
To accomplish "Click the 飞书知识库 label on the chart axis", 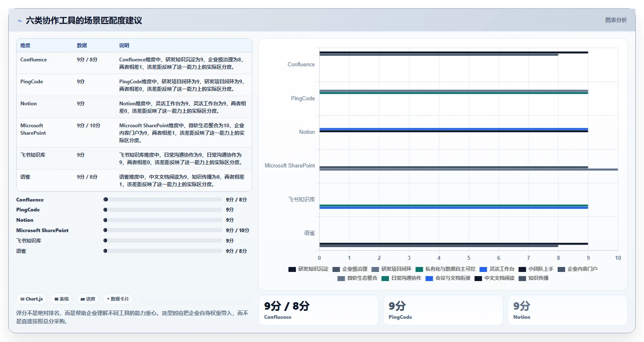I will click(x=302, y=199).
